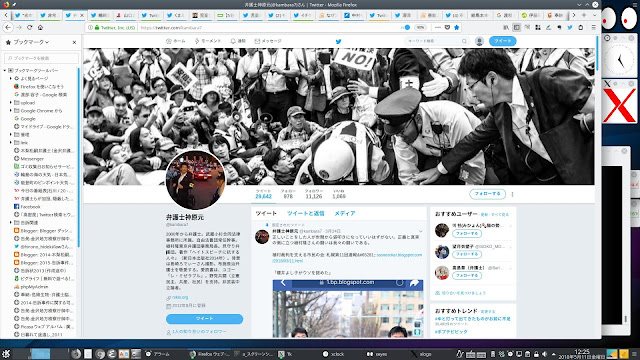Screen dimensions: 640x360
Task: Open a new browser tab with plus
Action: [x=584, y=15]
